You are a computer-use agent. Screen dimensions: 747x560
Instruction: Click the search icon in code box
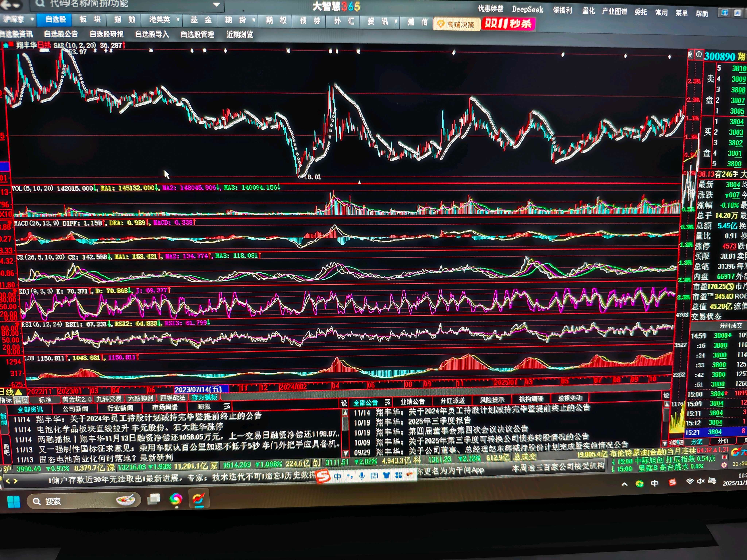(x=40, y=3)
